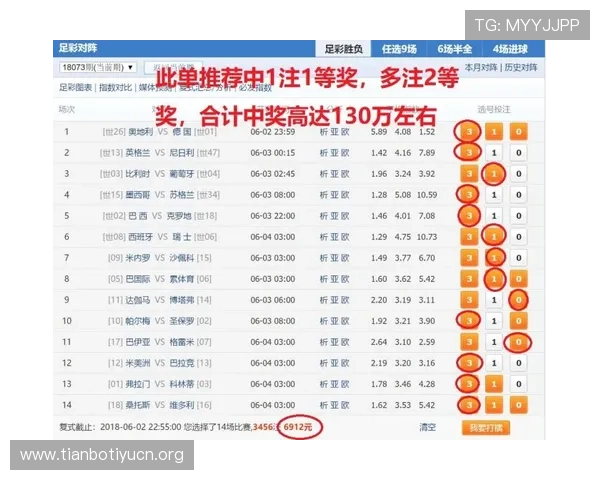
Task: Toggle pick 0 for 比利时 VS 葡萄牙
Action: click(x=518, y=174)
